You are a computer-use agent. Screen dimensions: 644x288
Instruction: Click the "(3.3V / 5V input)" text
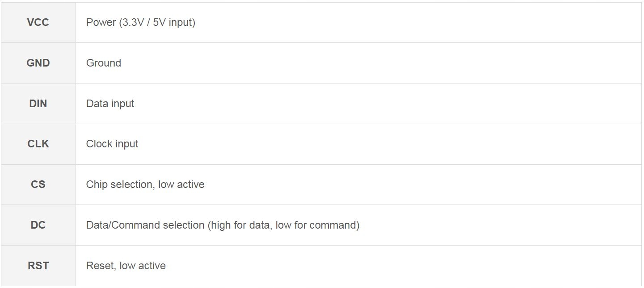[157, 22]
